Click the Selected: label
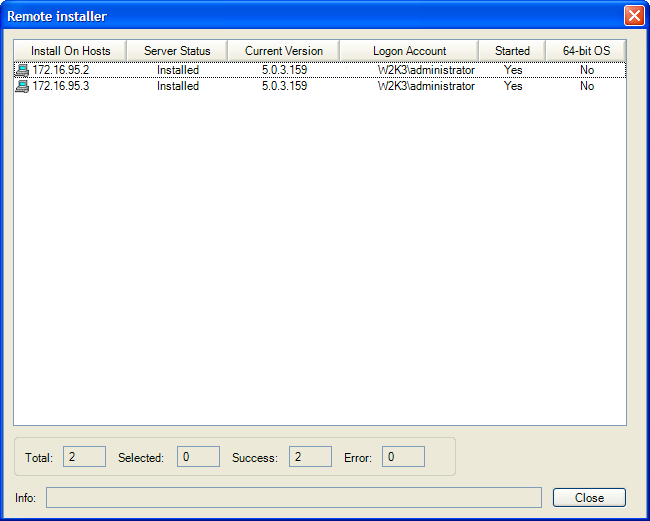 tap(141, 458)
